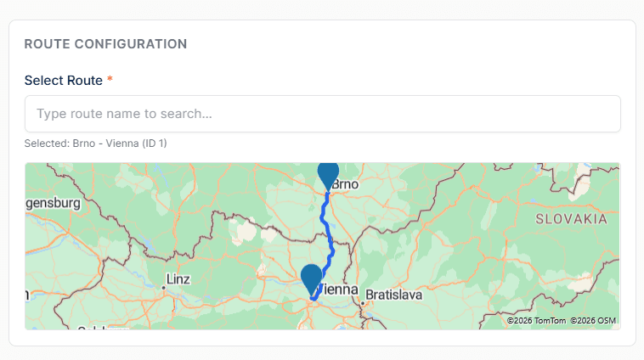Click the Bratislava label on the map
This screenshot has height=360, width=644.
[393, 295]
